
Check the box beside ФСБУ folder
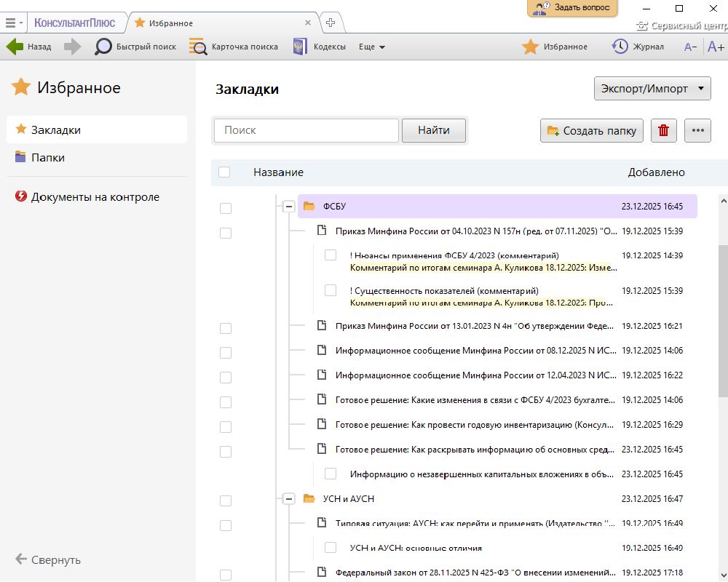[x=226, y=208]
